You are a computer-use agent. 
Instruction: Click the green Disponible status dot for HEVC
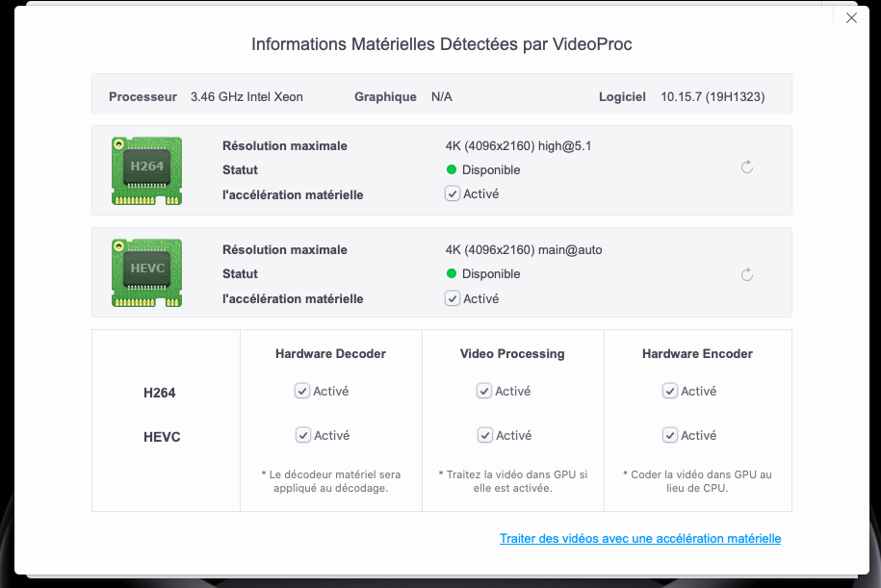[x=452, y=273]
